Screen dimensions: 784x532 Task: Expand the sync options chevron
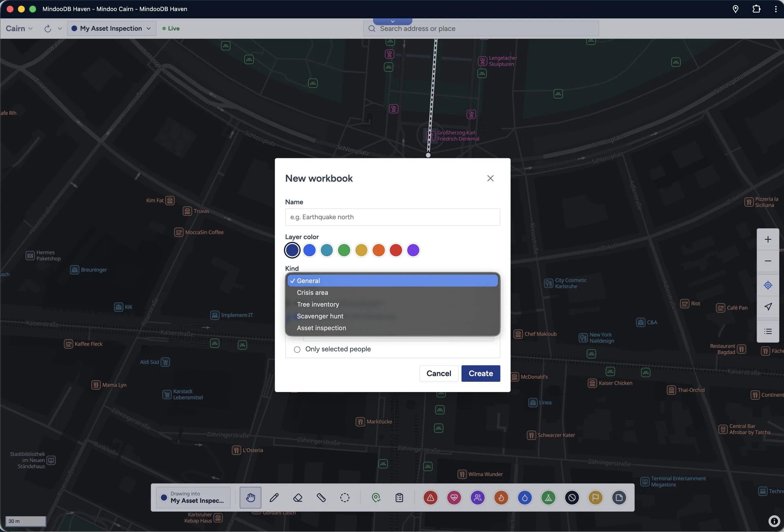pos(60,28)
